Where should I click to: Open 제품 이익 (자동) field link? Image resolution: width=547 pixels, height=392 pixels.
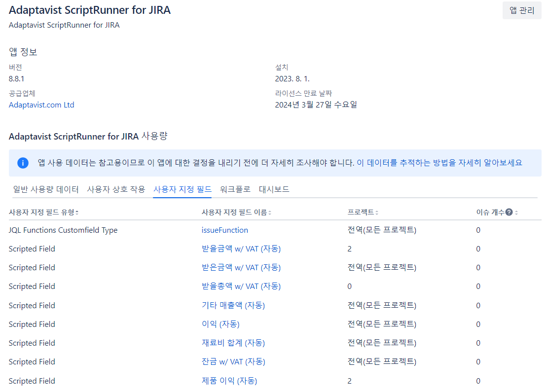point(229,381)
